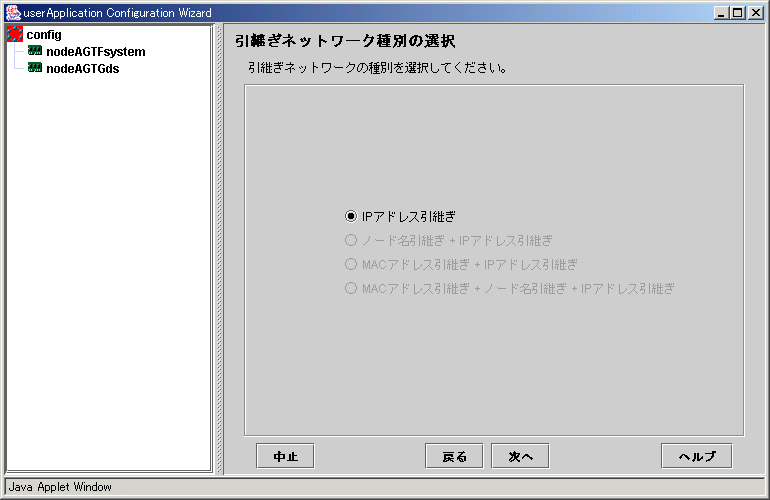The height and width of the screenshot is (500, 770).
Task: Click the 引継ぎネットワーク種別の選択 heading
Action: (x=345, y=41)
